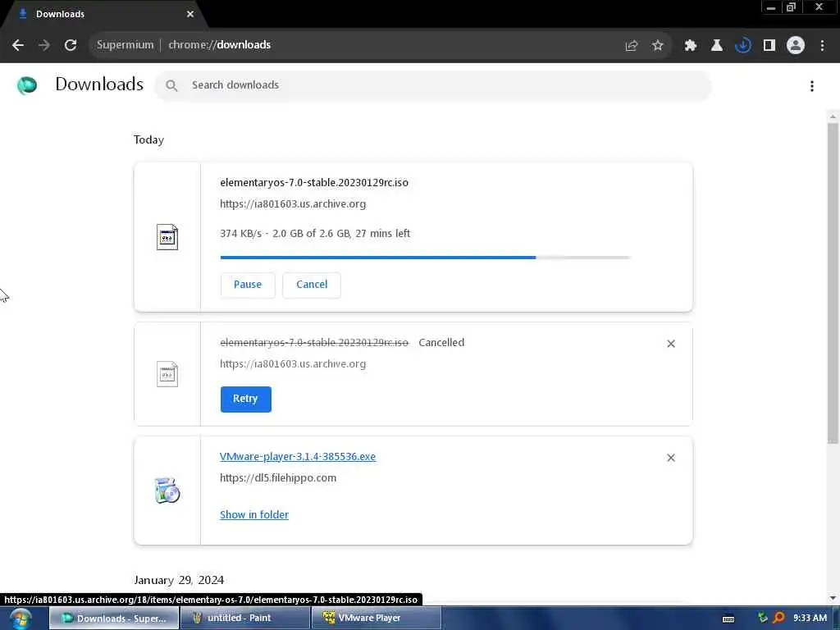Bookmark this page with the star icon
Screen dimensions: 840x630
(x=658, y=46)
